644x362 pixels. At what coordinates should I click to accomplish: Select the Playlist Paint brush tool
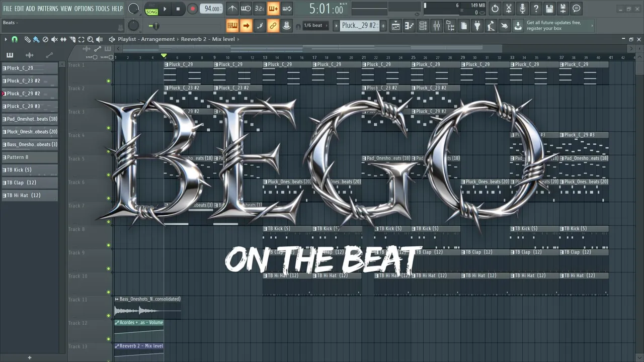click(x=36, y=39)
